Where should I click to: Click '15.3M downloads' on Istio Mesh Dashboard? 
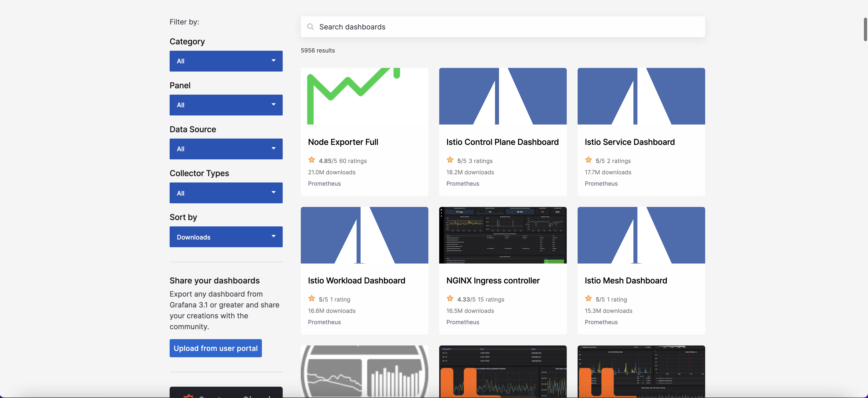[x=609, y=311]
